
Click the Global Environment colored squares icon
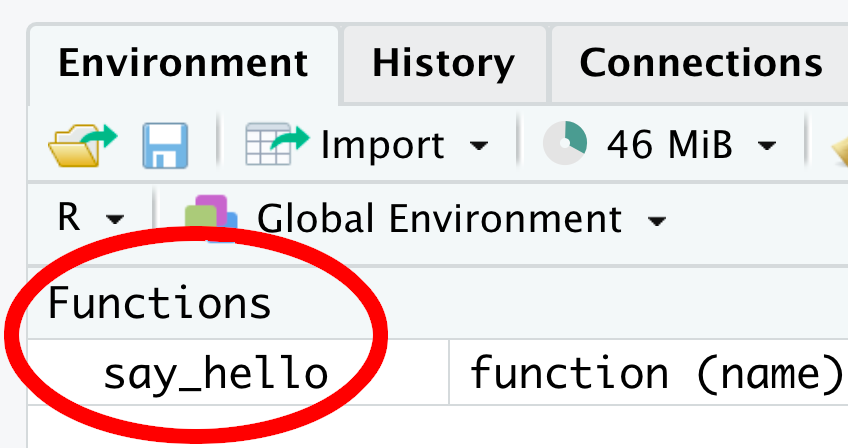coord(211,219)
